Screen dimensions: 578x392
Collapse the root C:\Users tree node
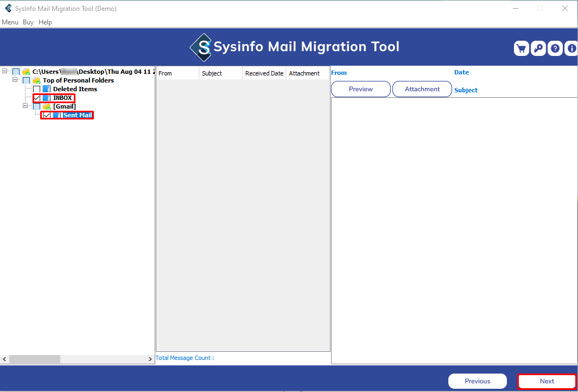4,71
